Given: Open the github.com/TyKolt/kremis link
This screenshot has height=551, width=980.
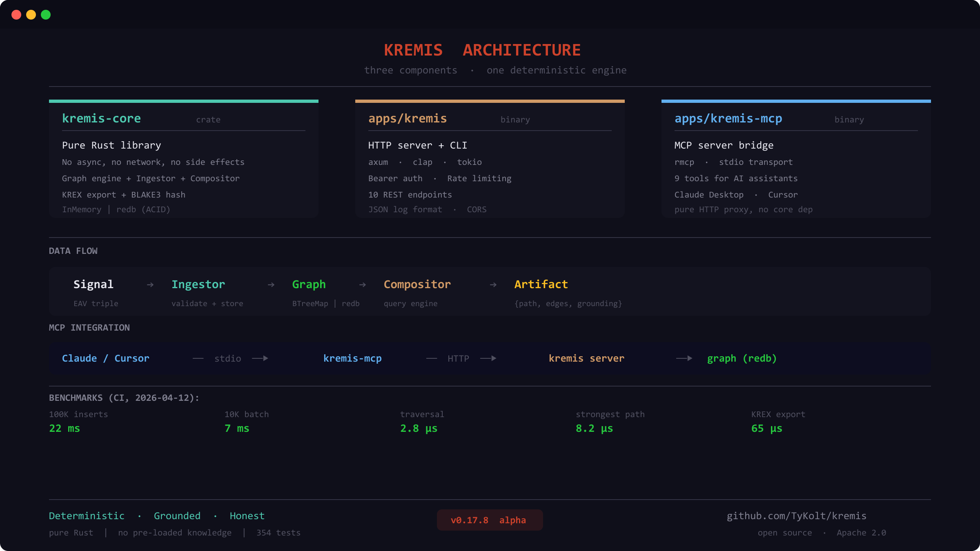Looking at the screenshot, I should click(796, 516).
